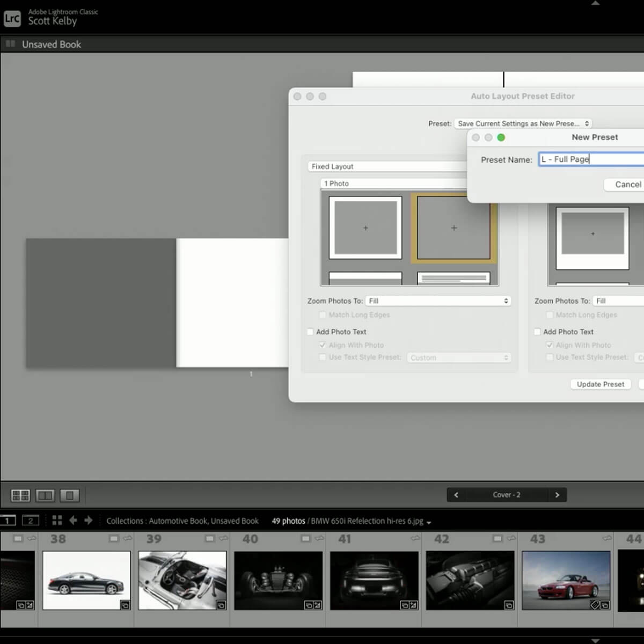Switch to Multi-Page View icon
The image size is (644, 644).
20,495
